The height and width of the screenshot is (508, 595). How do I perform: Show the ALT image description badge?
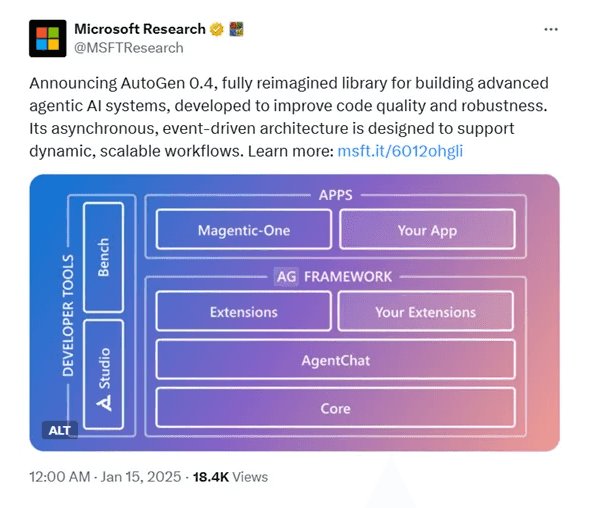pos(60,430)
